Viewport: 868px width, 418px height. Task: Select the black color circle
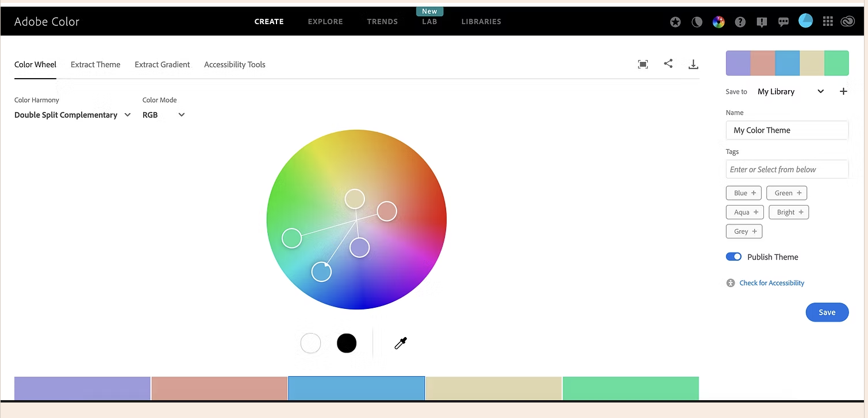pyautogui.click(x=347, y=343)
